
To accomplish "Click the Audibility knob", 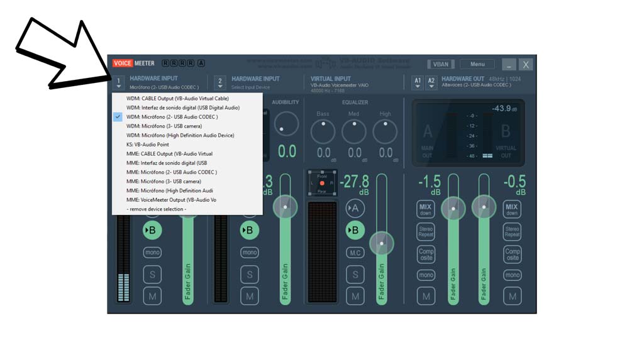I will (286, 124).
